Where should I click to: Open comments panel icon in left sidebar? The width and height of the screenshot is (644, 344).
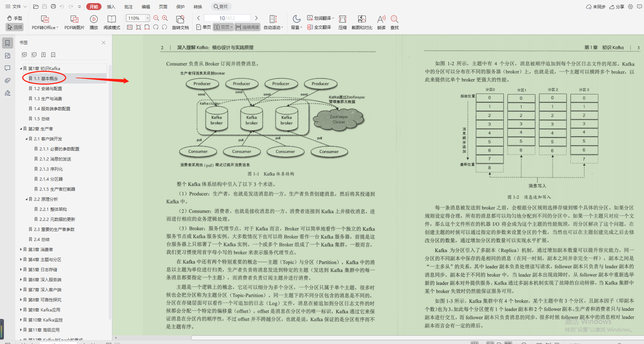[8, 68]
